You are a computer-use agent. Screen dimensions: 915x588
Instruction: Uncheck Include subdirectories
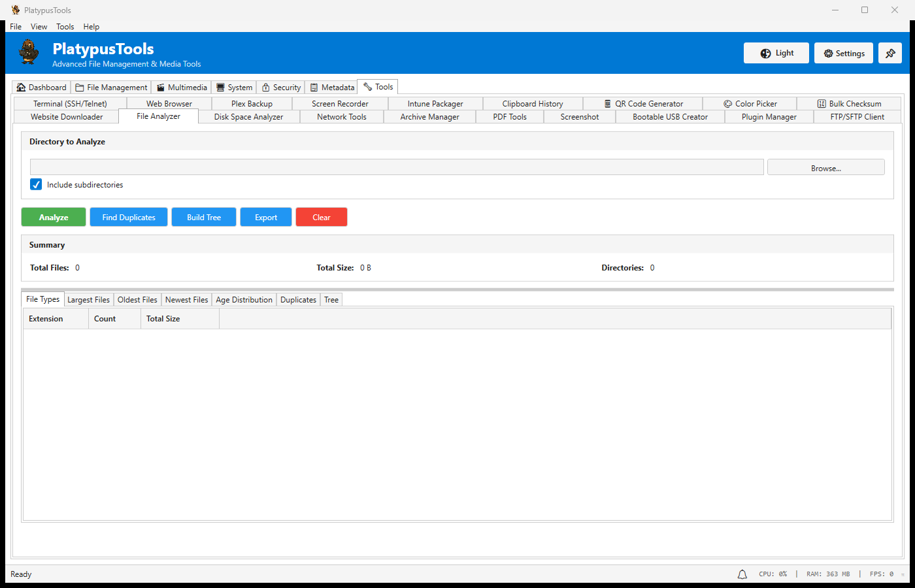pyautogui.click(x=35, y=184)
